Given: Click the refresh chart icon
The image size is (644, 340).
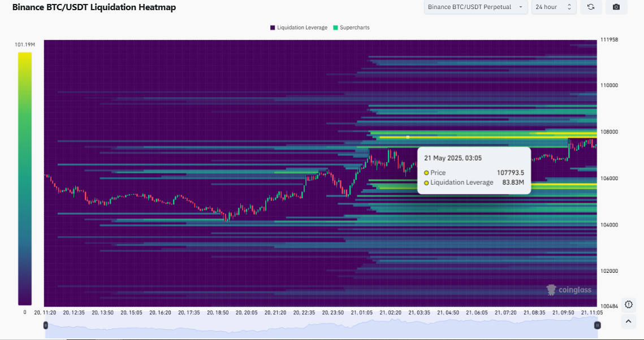Looking at the screenshot, I should (x=591, y=7).
